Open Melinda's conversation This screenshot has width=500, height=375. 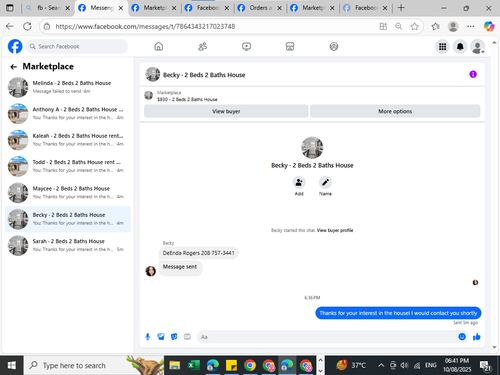68,87
